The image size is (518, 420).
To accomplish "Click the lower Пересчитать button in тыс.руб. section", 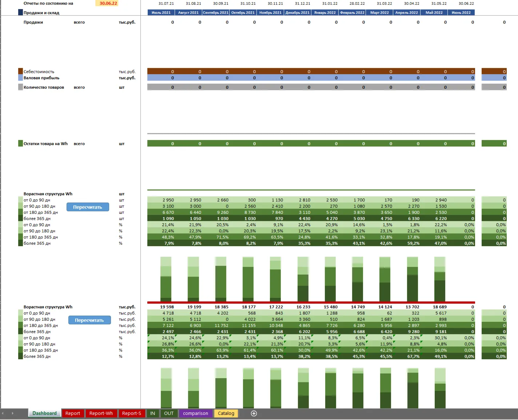I will [x=89, y=320].
